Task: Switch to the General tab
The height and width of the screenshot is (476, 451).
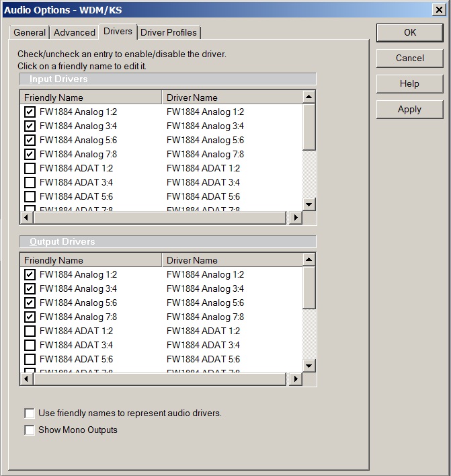Action: pos(30,32)
